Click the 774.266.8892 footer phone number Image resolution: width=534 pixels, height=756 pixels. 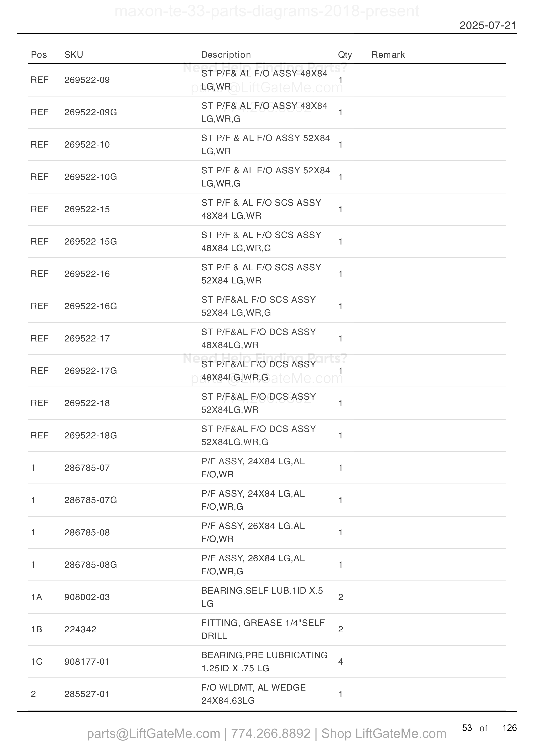tap(270, 733)
